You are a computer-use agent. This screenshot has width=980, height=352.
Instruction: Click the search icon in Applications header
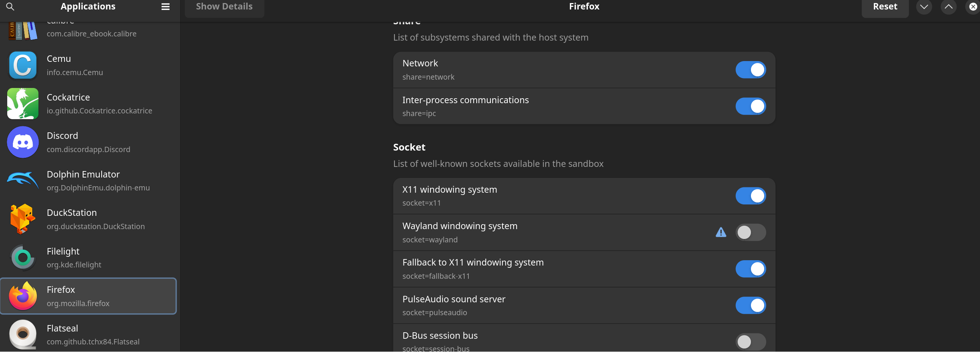pyautogui.click(x=10, y=6)
